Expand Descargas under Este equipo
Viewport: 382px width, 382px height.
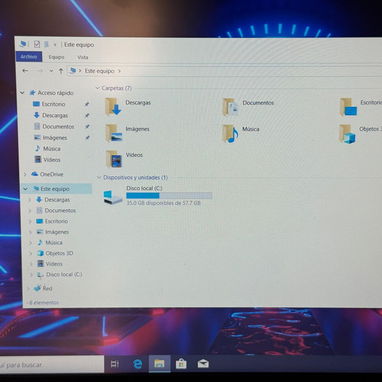click(30, 200)
